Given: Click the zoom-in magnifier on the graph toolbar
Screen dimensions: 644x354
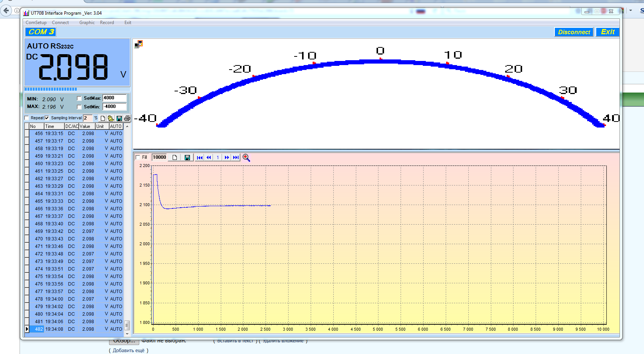Looking at the screenshot, I should click(x=246, y=158).
